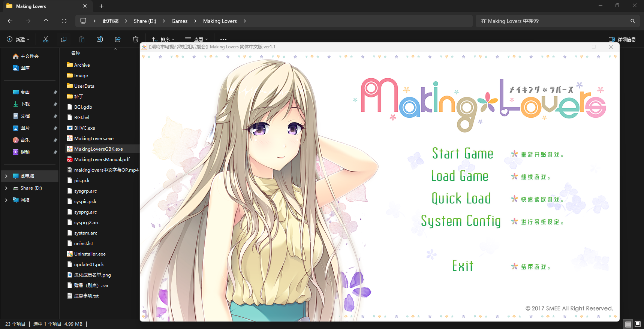Toggle 详细信息 details pane button
The image size is (644, 329).
click(622, 39)
